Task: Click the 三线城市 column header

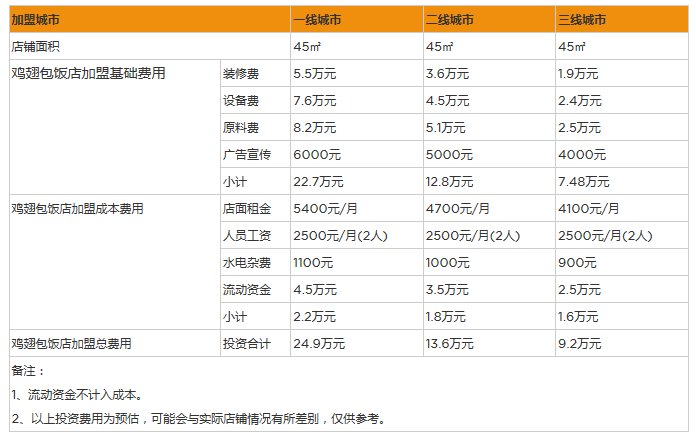Action: 582,20
